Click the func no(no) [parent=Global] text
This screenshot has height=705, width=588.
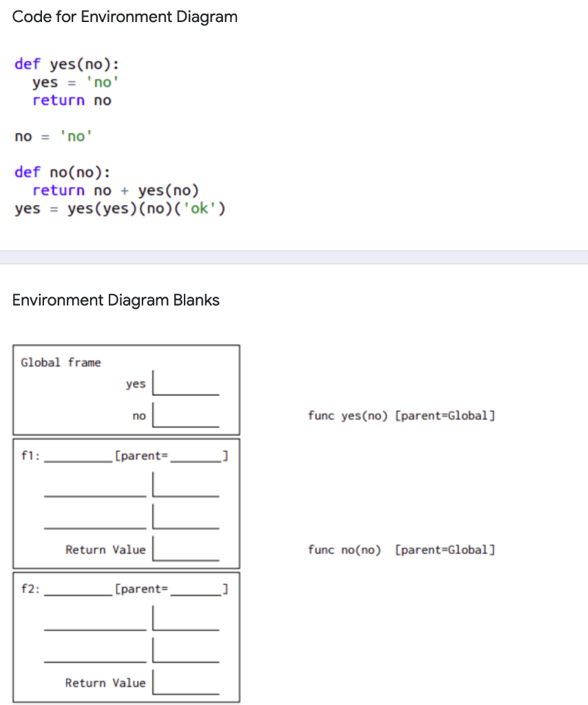click(402, 549)
